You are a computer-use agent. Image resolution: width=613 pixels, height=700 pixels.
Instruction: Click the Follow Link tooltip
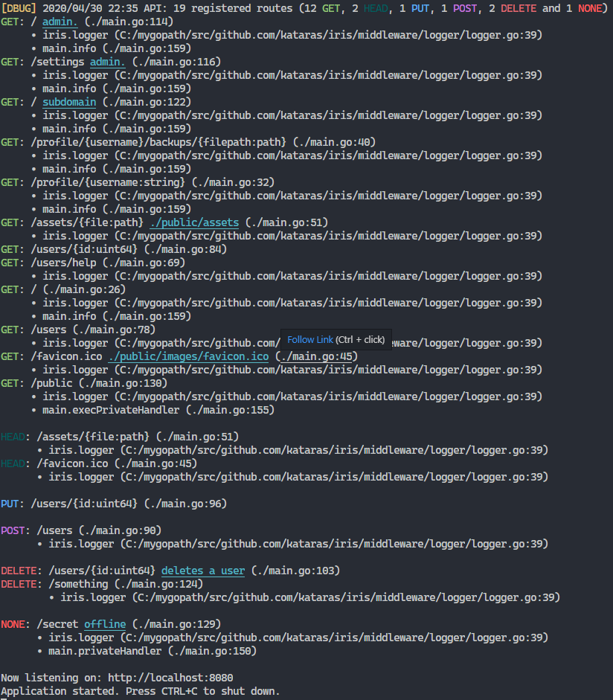click(x=311, y=339)
